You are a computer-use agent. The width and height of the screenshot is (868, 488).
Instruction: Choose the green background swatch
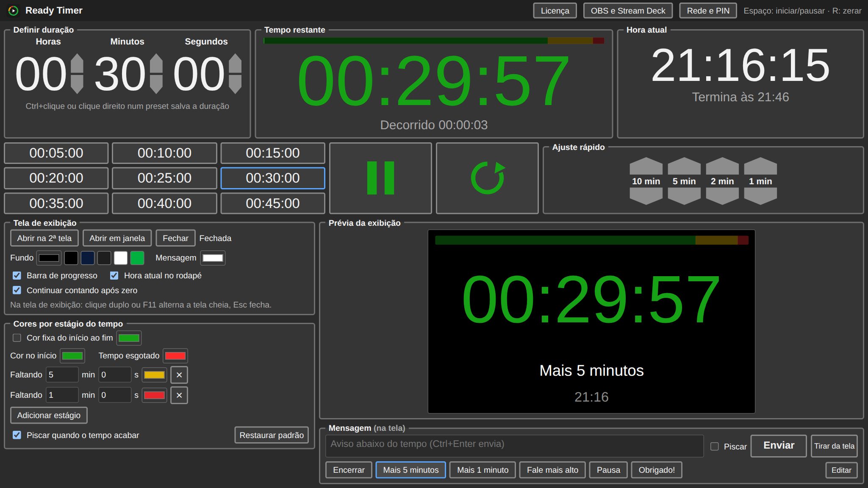coord(137,258)
